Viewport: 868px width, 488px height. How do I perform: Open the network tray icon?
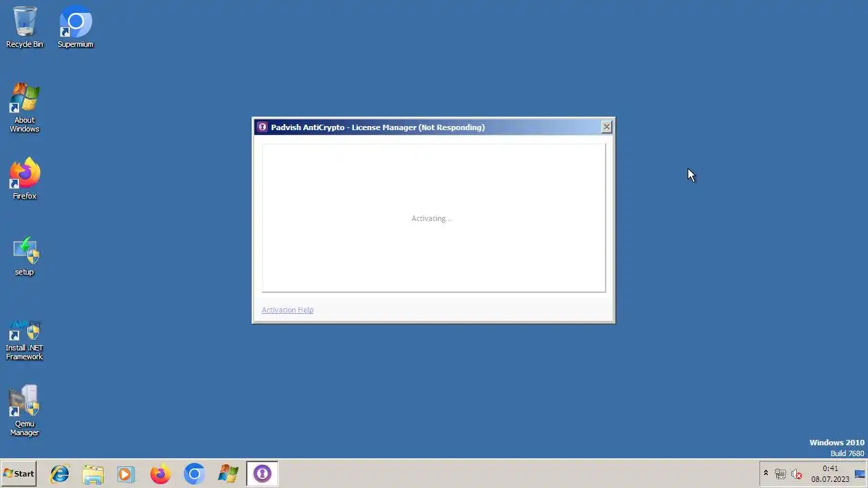[x=781, y=474]
